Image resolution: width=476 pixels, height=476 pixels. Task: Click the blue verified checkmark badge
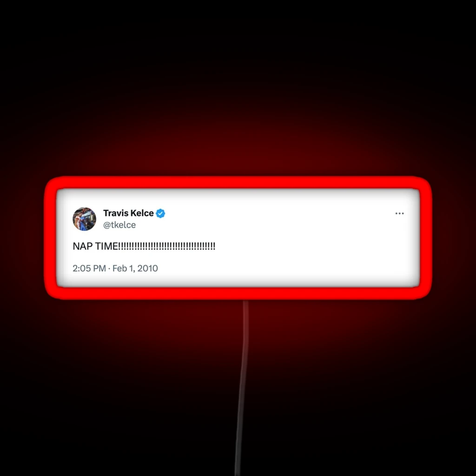click(160, 213)
